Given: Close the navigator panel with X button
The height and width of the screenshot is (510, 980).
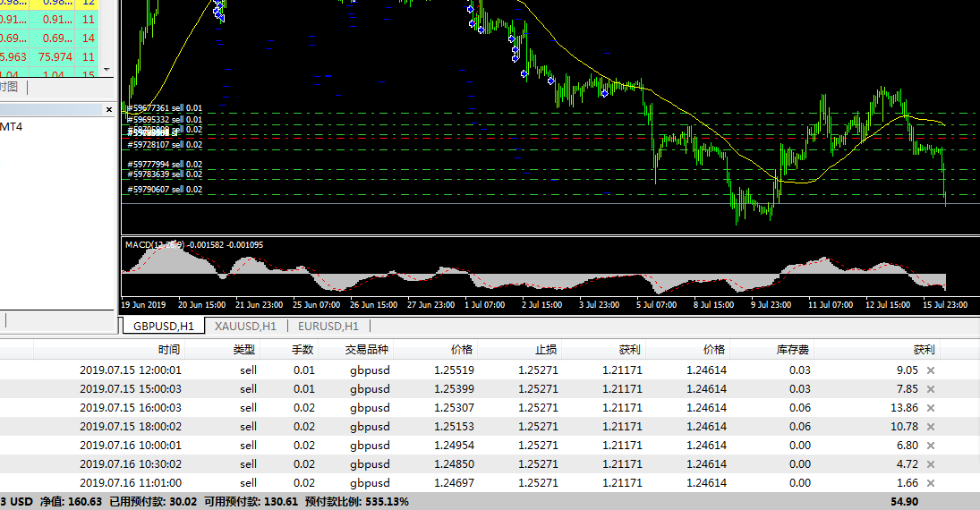Looking at the screenshot, I should [x=109, y=109].
